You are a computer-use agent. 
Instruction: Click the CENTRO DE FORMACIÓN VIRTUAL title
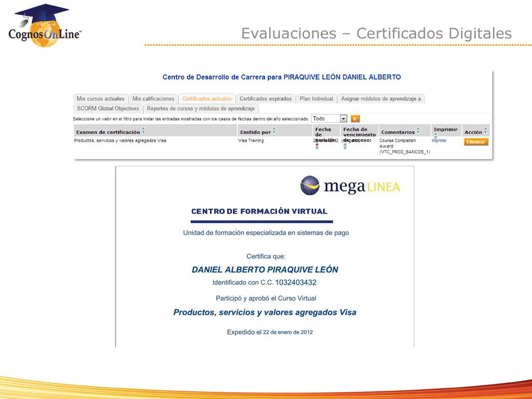259,211
